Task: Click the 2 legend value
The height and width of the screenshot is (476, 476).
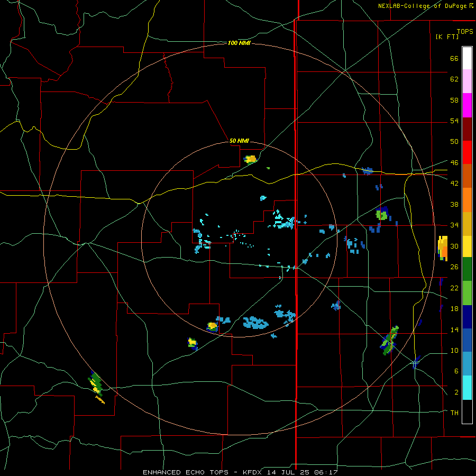Action: (456, 392)
